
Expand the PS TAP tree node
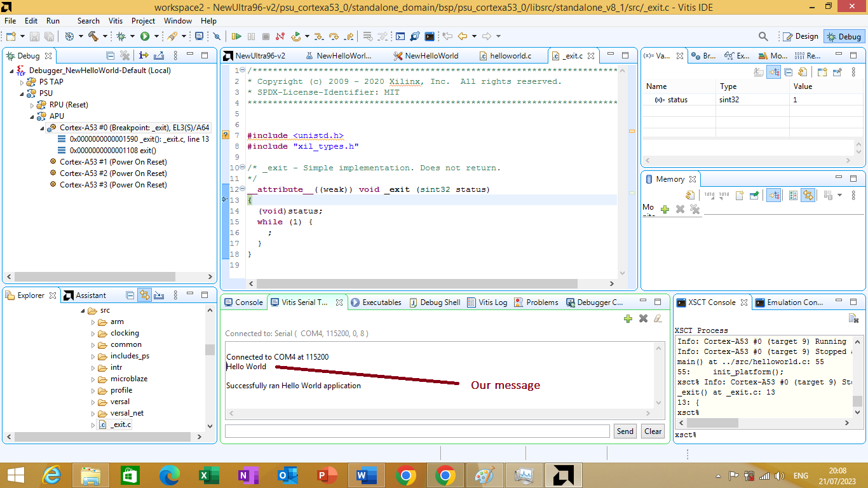(x=22, y=82)
